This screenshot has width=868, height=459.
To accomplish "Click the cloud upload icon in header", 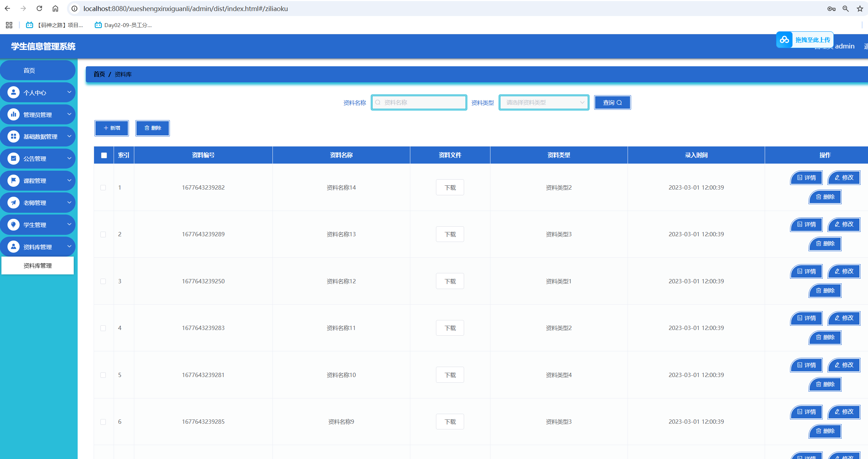I will point(784,40).
